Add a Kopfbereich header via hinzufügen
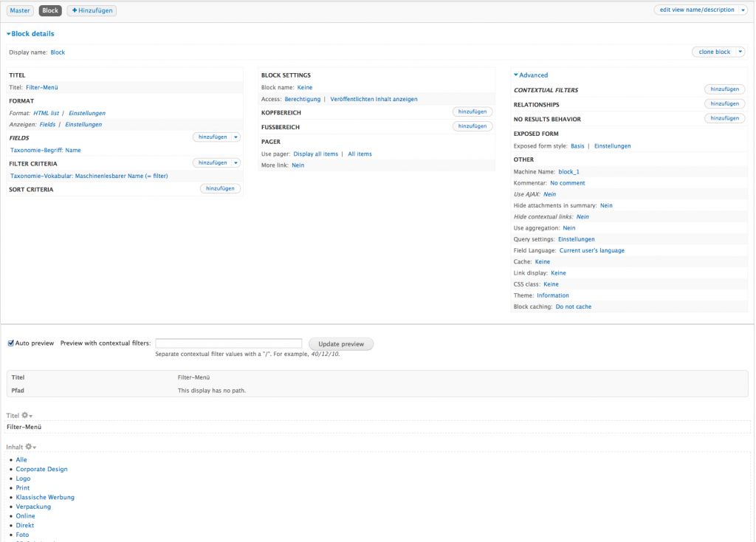 472,112
